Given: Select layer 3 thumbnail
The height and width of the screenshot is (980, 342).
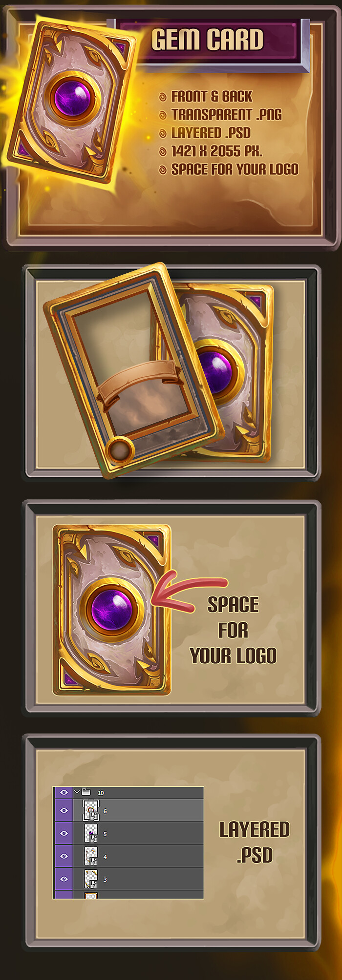Looking at the screenshot, I should pos(91,878).
